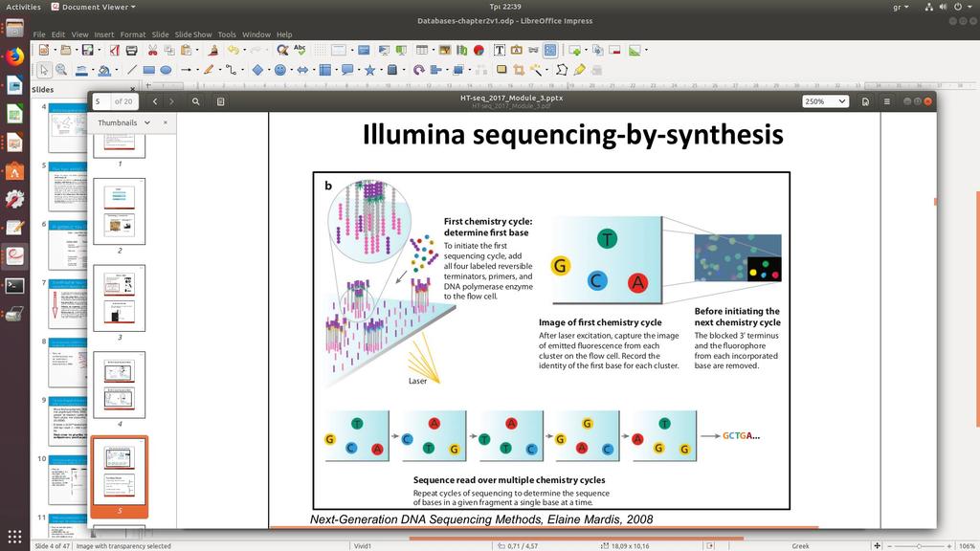The image size is (980, 551).
Task: Click the Crop Image tool icon
Action: (x=519, y=70)
